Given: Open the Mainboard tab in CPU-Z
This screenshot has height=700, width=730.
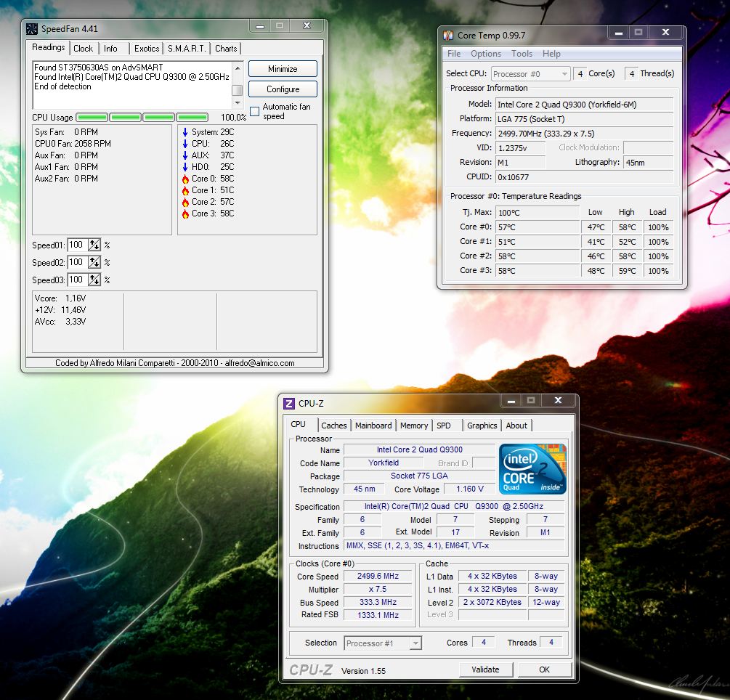Looking at the screenshot, I should 373,426.
